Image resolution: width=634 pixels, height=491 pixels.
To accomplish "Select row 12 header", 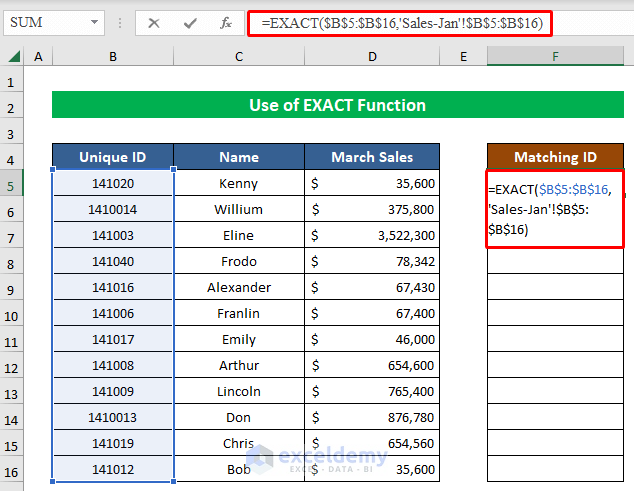I will click(x=13, y=365).
